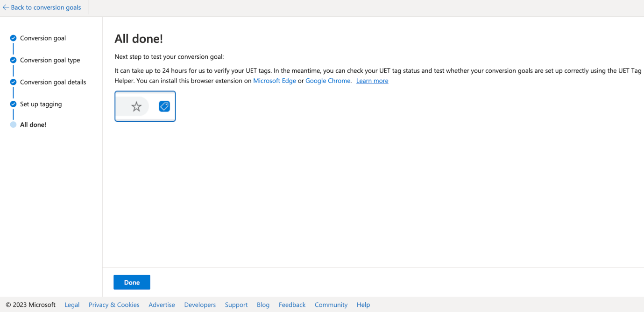Screen dimensions: 644x312
Task: Click the Conversion goal details checkmark icon
Action: coord(13,82)
